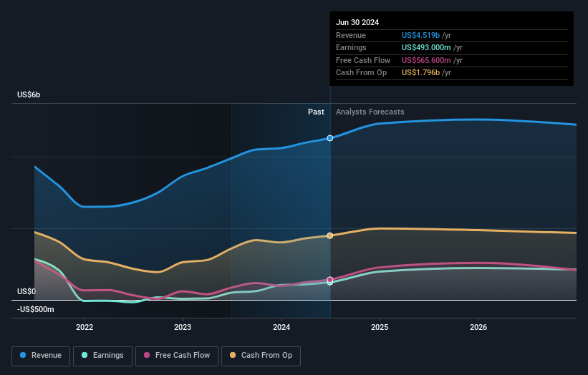The height and width of the screenshot is (375, 588).
Task: Click the Free Cash Flow label in tooltip
Action: [x=363, y=60]
